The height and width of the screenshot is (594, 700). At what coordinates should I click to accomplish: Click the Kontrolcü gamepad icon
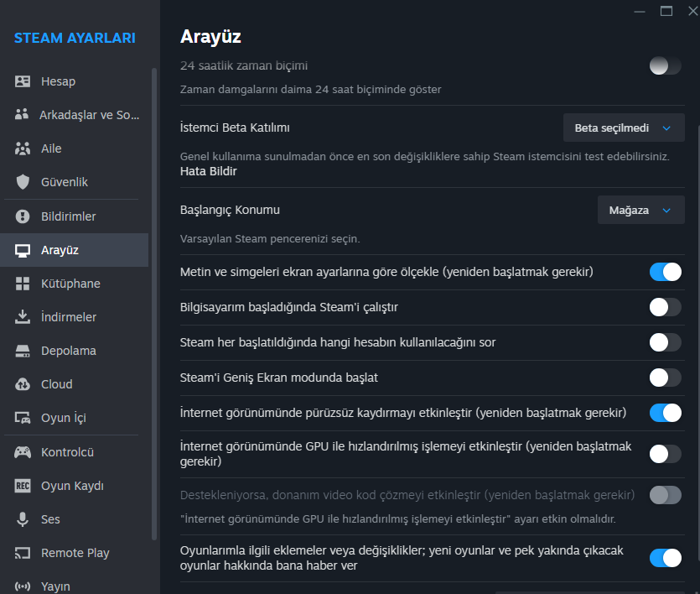23,452
